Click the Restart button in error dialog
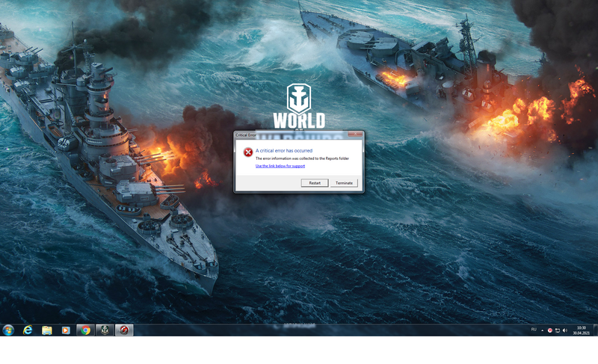Image resolution: width=598 pixels, height=364 pixels. pyautogui.click(x=315, y=183)
